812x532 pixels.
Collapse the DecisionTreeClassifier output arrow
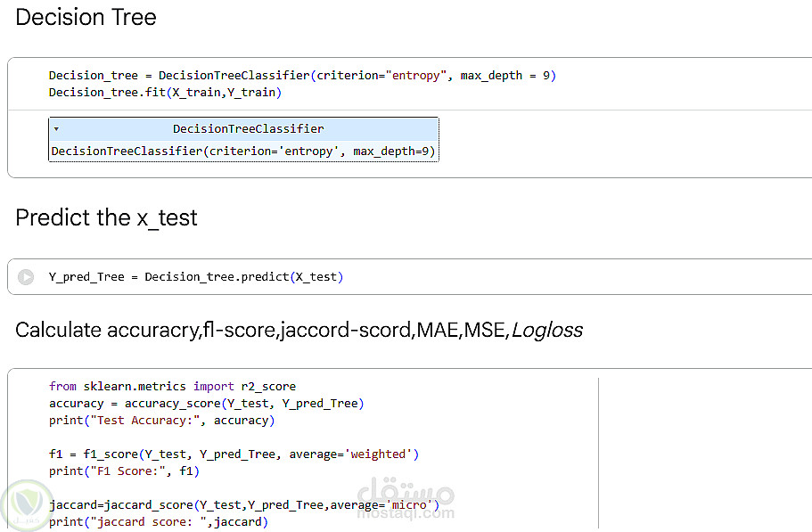[x=56, y=129]
